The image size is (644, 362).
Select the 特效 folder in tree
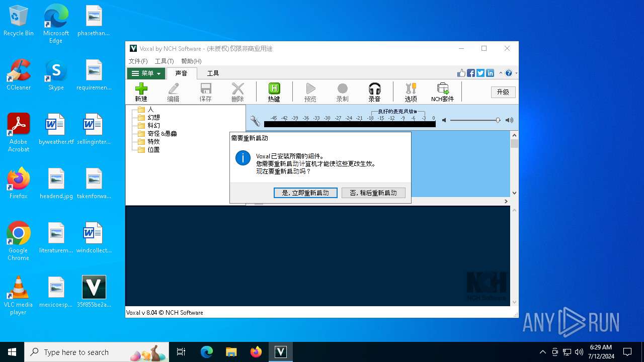click(x=149, y=141)
